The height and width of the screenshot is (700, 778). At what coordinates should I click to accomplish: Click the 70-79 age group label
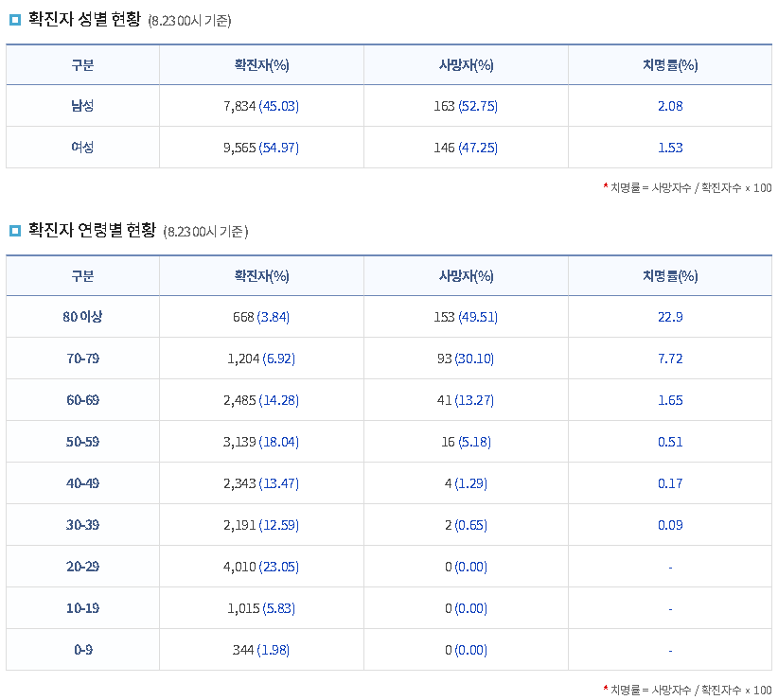point(82,359)
